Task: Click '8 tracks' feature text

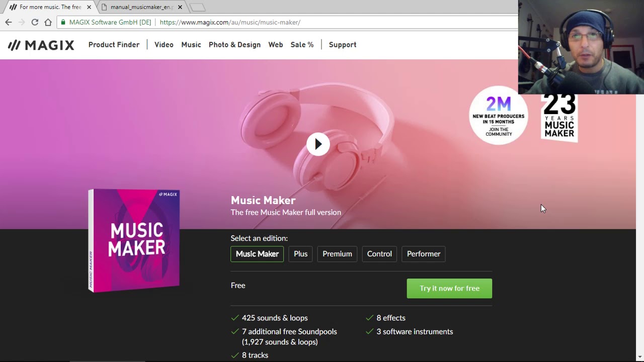Action: coord(255,355)
